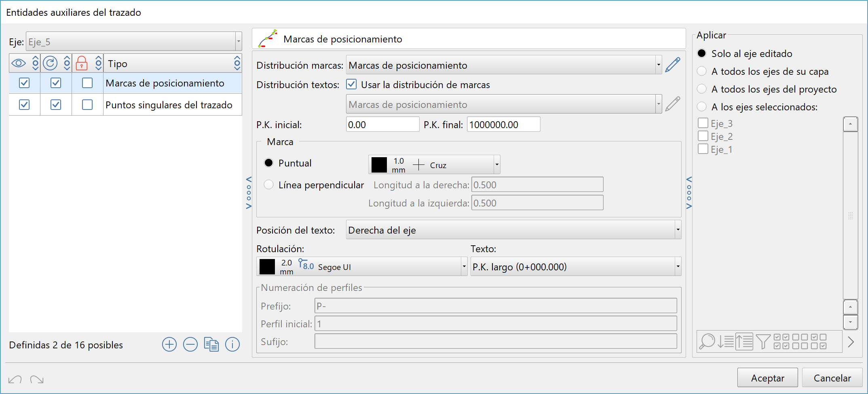The image size is (868, 394).
Task: Open the Eje dropdown showing Eje_5
Action: click(x=134, y=42)
